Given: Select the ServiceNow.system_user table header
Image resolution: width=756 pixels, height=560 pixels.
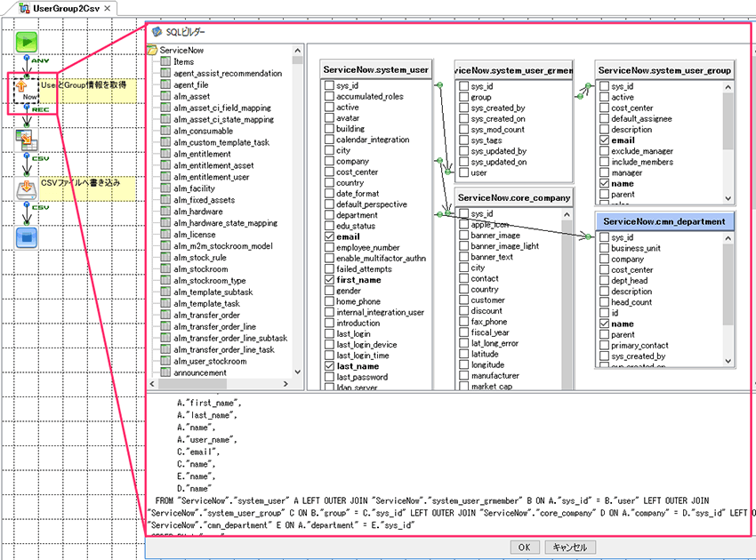Looking at the screenshot, I should (375, 70).
